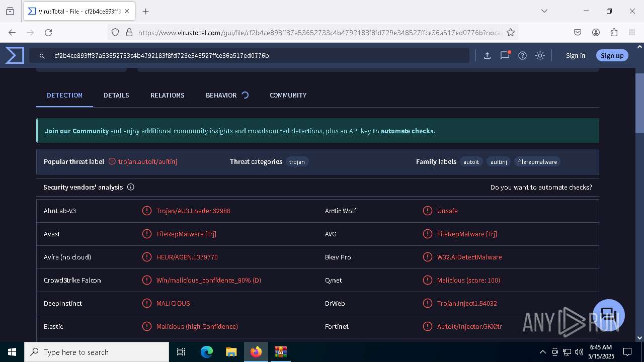The height and width of the screenshot is (362, 644).
Task: Click the AhnLab-V3 detection alert icon
Action: (146, 211)
